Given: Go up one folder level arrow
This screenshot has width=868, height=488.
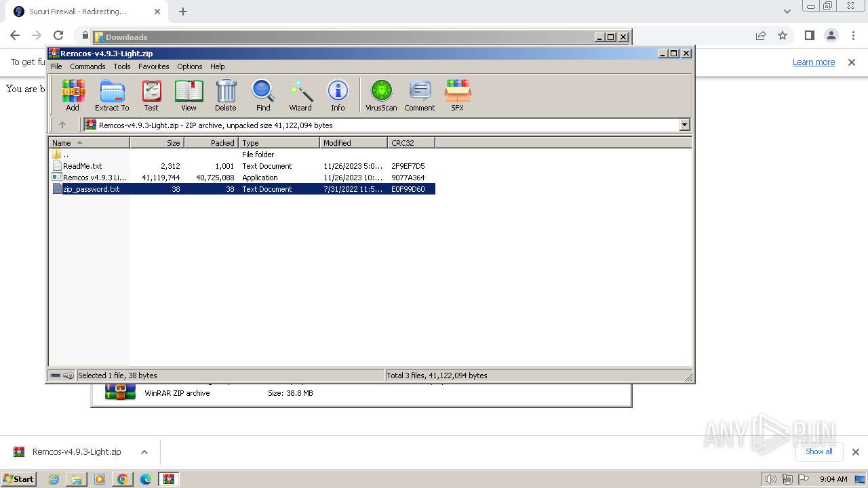Looking at the screenshot, I should coord(62,125).
